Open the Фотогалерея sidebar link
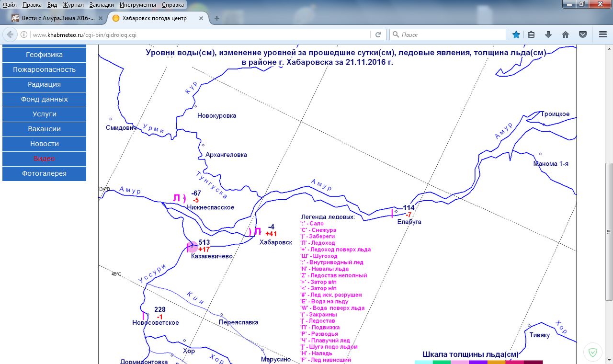 point(44,173)
